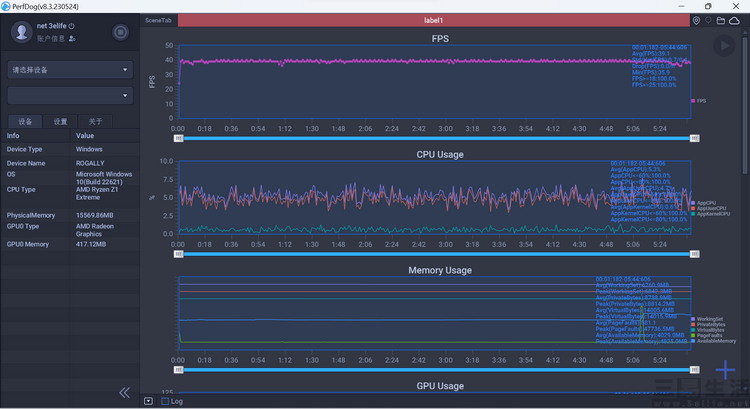The image size is (750, 409).
Task: Click the user avatar icon
Action: (22, 32)
